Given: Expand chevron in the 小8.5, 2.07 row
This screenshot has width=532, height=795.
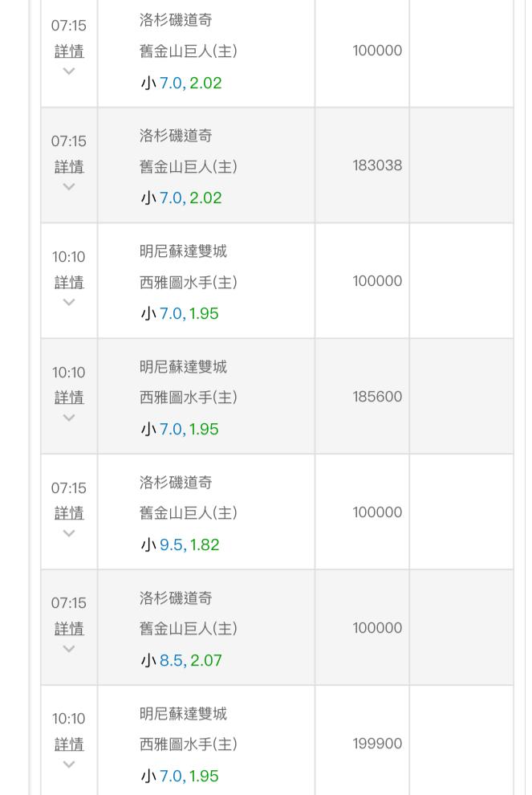Looking at the screenshot, I should (x=69, y=649).
